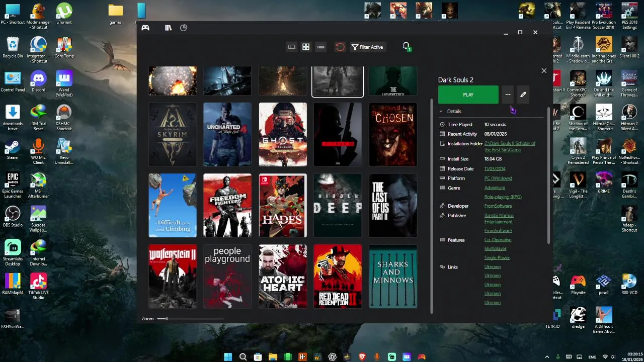This screenshot has width=644, height=362.
Task: Select the Freedom Fighters cover
Action: click(x=227, y=206)
